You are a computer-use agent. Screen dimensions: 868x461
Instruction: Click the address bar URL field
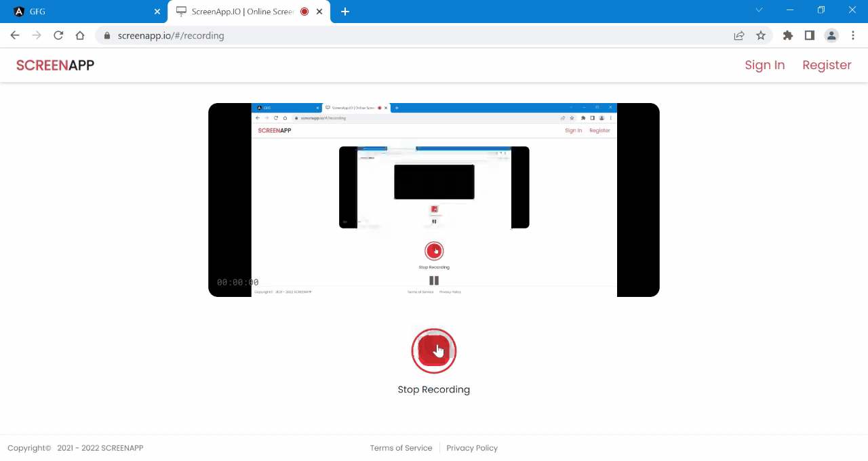coord(420,35)
